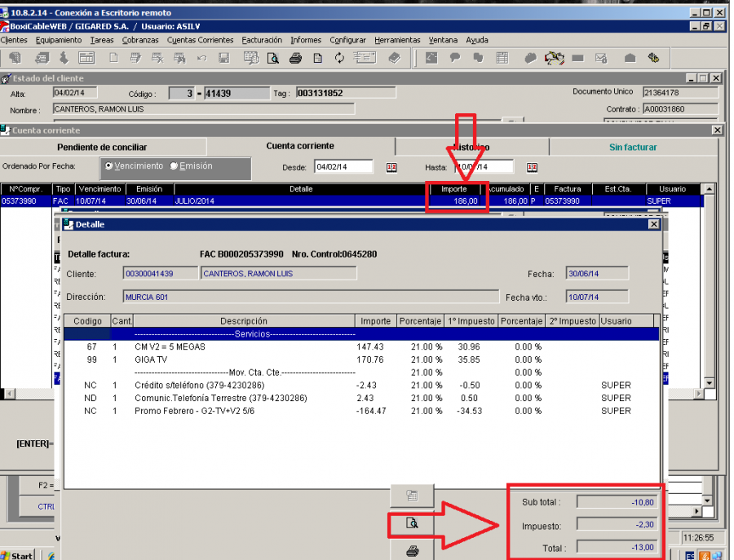Click the Windows Start button
This screenshot has height=560, width=734.
point(17,555)
